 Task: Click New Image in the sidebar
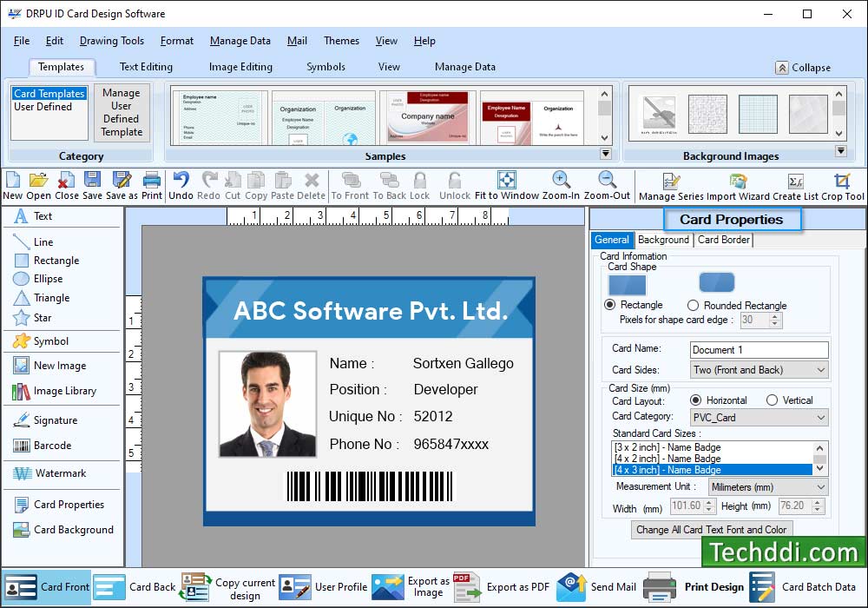(x=49, y=366)
